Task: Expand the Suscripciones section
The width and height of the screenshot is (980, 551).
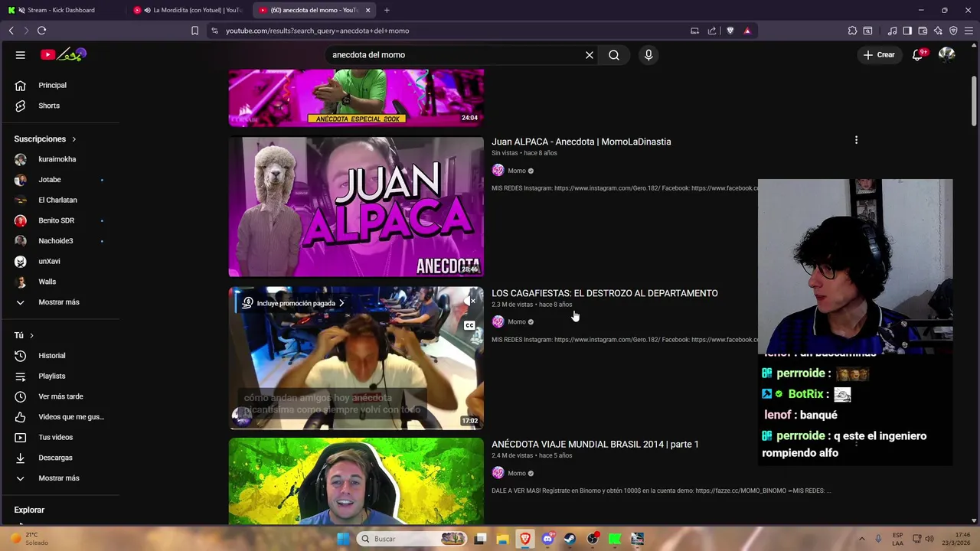Action: coord(45,139)
